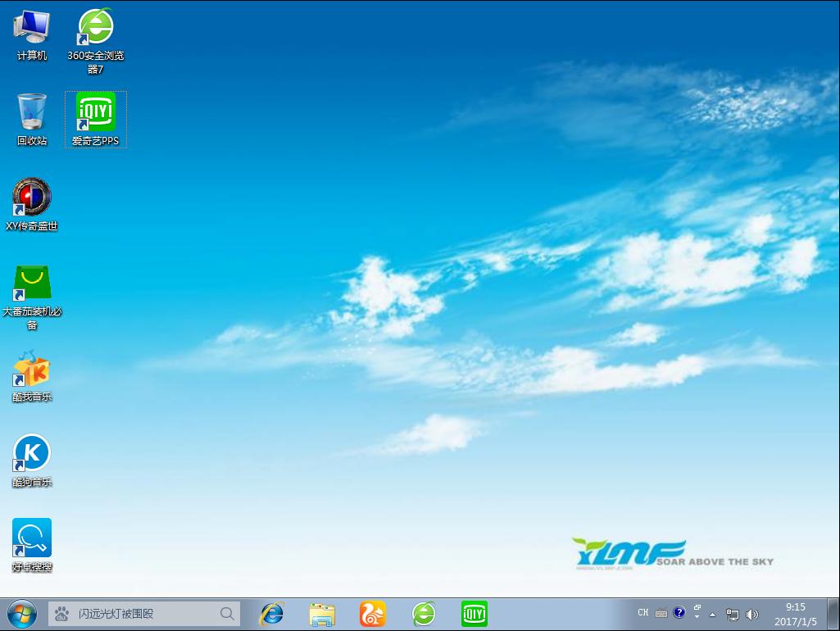
Task: Launch 好卓搜搜 search tool
Action: 31,537
